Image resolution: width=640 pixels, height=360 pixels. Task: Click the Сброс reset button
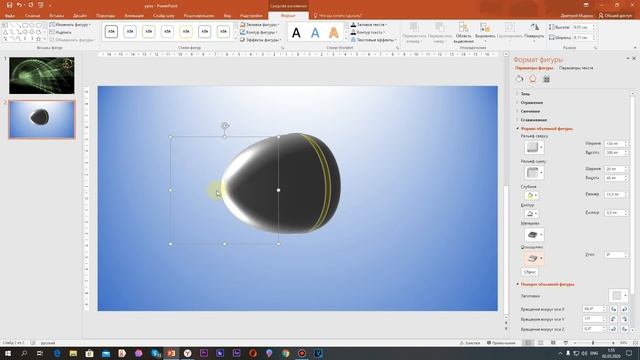click(529, 272)
